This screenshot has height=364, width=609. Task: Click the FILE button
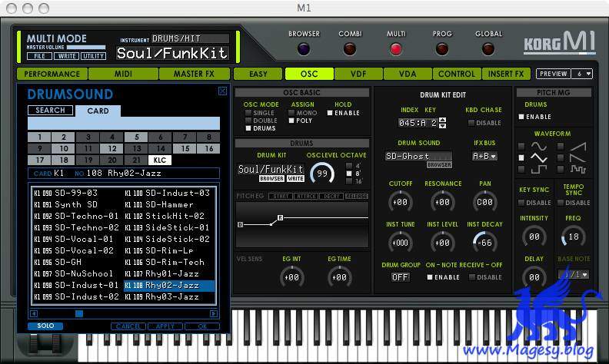[40, 56]
